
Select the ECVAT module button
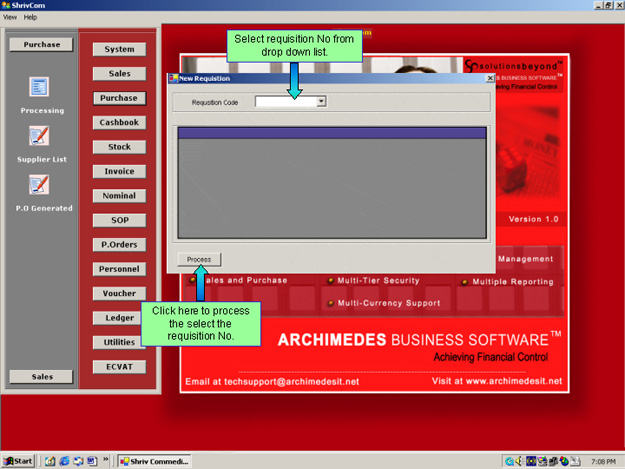pos(119,366)
